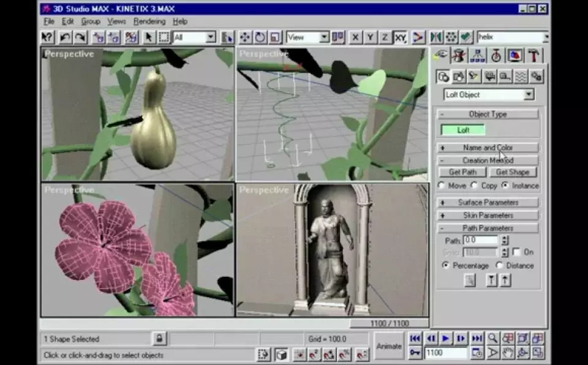The image size is (588, 365).
Task: Restrict transforms to the Z axis
Action: coord(385,37)
